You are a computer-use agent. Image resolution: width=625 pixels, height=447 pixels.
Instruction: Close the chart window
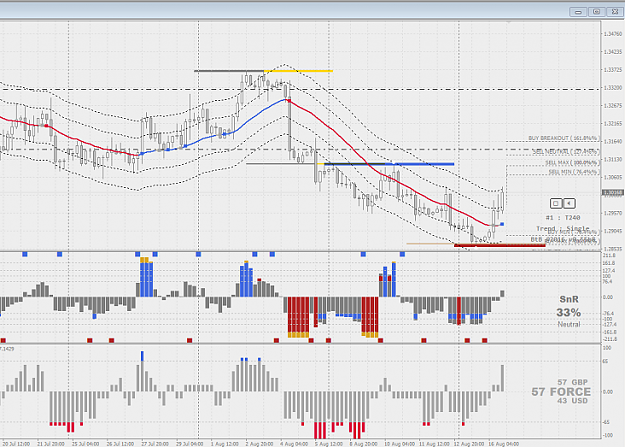click(615, 12)
